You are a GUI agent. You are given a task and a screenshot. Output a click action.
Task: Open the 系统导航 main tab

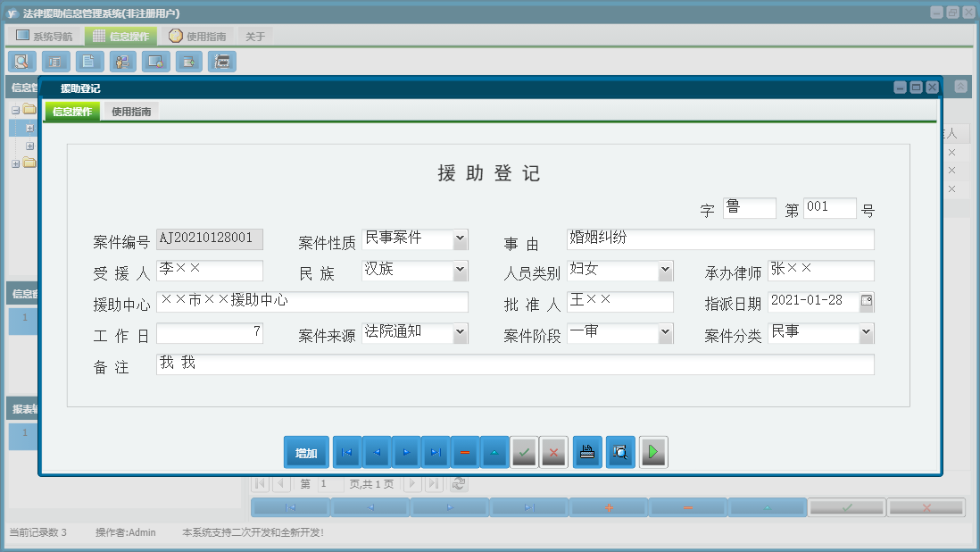coord(45,37)
